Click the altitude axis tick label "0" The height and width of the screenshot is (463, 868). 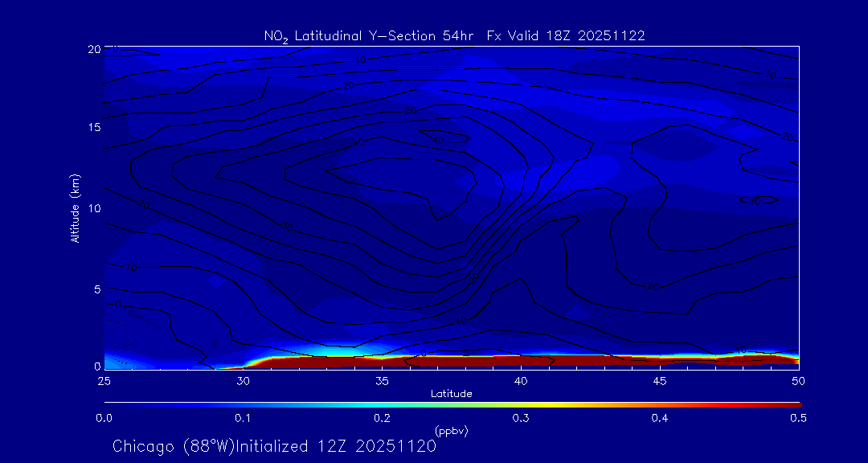(x=98, y=366)
